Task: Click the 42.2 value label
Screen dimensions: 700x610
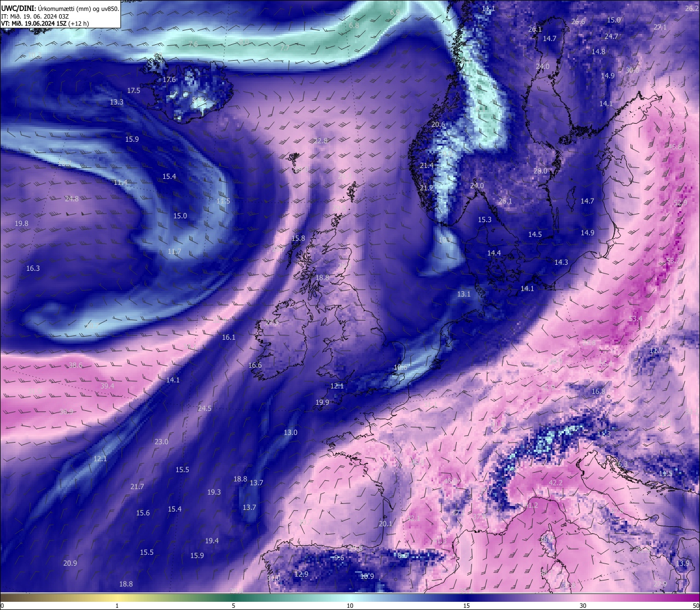Action: coord(556,483)
